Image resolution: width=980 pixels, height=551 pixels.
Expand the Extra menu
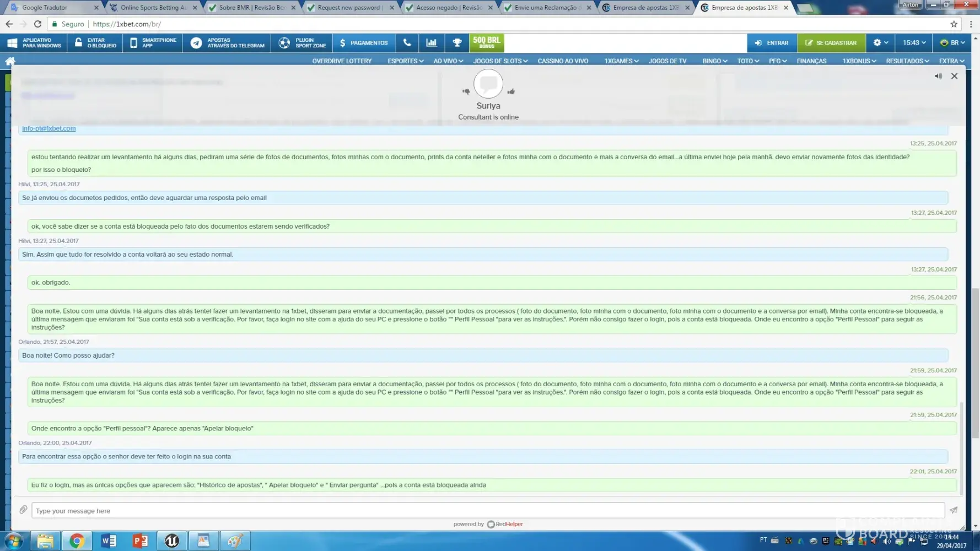click(951, 61)
